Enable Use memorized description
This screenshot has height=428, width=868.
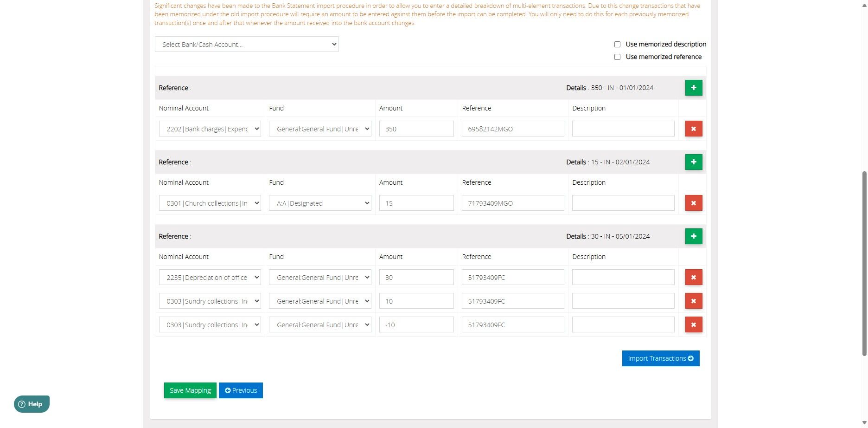617,45
